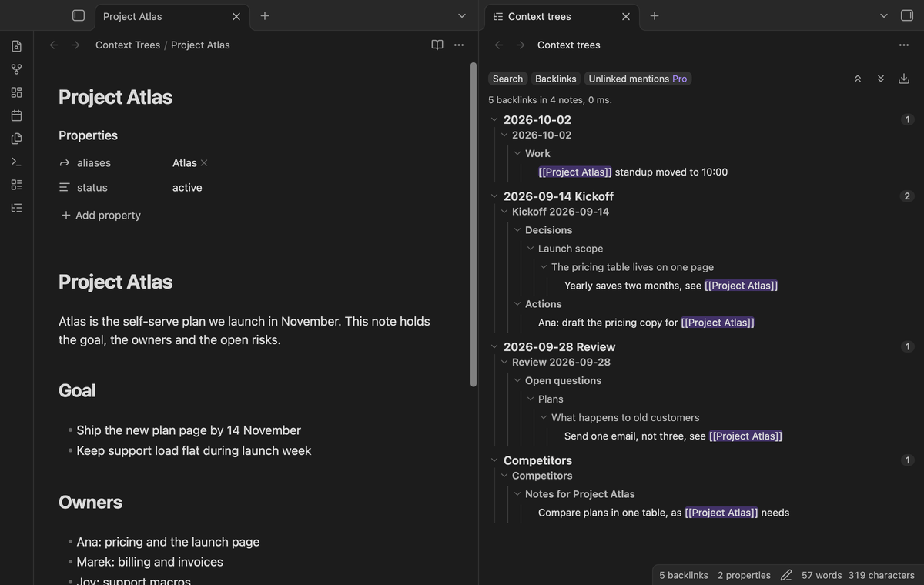The image size is (924, 585).
Task: Open quick switcher icon in ribbon
Action: coord(16,46)
